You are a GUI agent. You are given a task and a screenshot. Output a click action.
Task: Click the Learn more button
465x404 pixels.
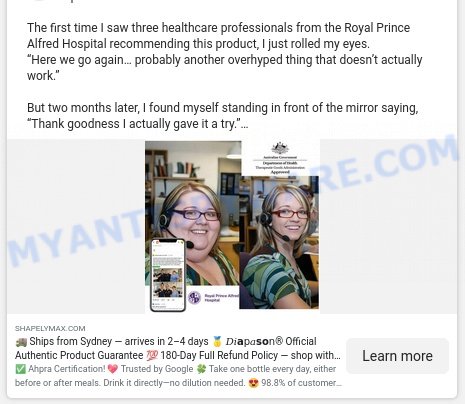(x=397, y=356)
